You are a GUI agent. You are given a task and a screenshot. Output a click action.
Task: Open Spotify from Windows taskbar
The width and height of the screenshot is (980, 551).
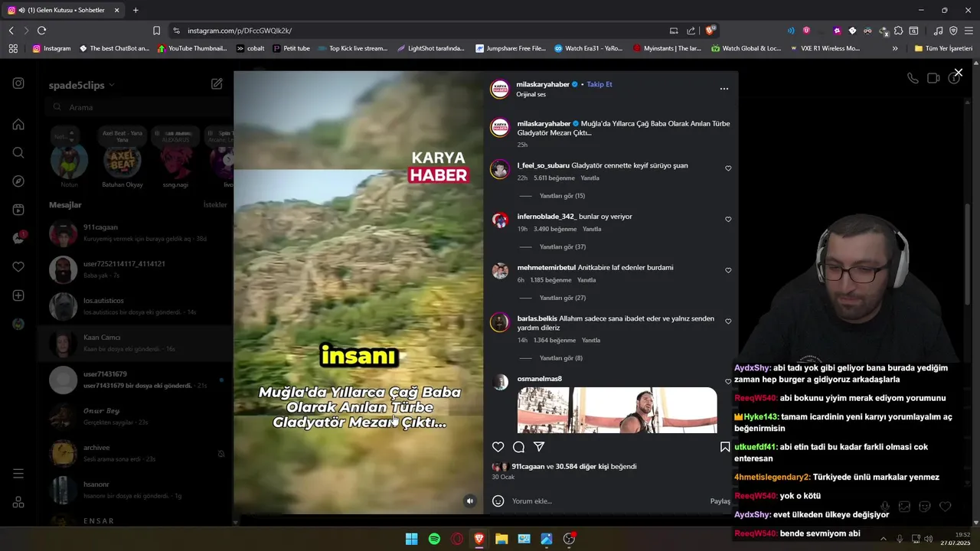(x=434, y=539)
